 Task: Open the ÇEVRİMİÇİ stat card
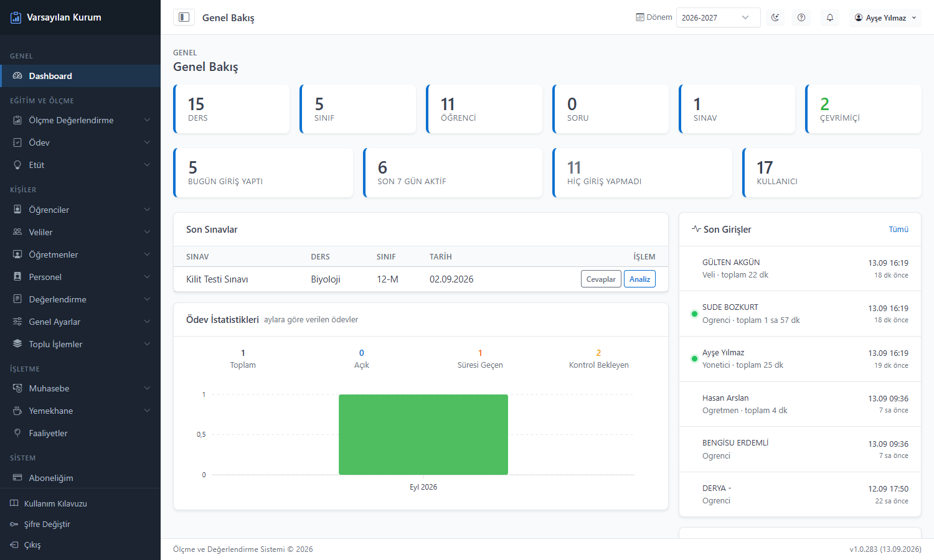(863, 109)
